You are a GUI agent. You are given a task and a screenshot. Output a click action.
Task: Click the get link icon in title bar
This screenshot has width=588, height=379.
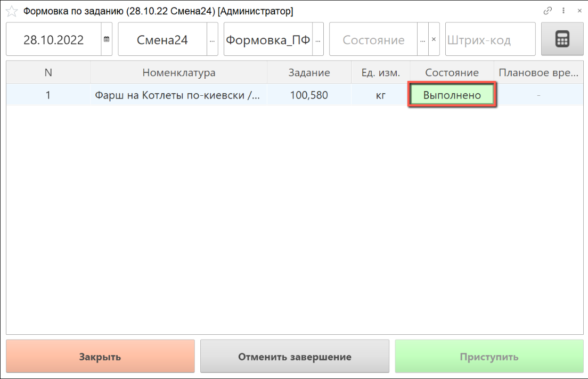point(548,11)
